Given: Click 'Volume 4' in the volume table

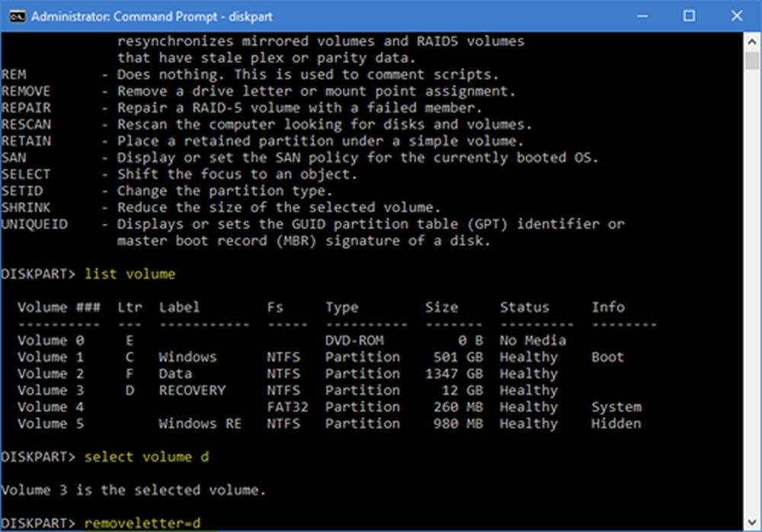Looking at the screenshot, I should tap(51, 407).
